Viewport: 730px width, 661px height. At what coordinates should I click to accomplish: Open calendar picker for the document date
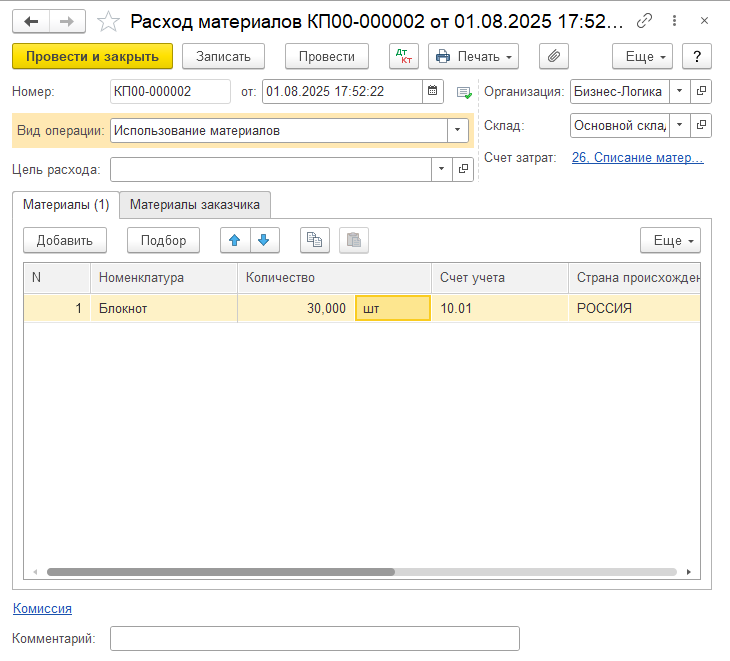click(x=433, y=91)
